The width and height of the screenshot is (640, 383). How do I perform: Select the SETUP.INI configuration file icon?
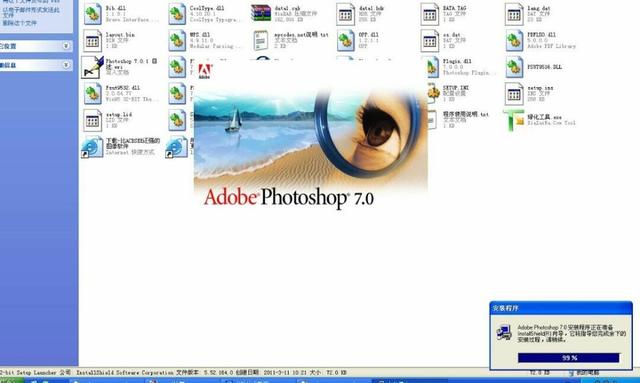(433, 94)
